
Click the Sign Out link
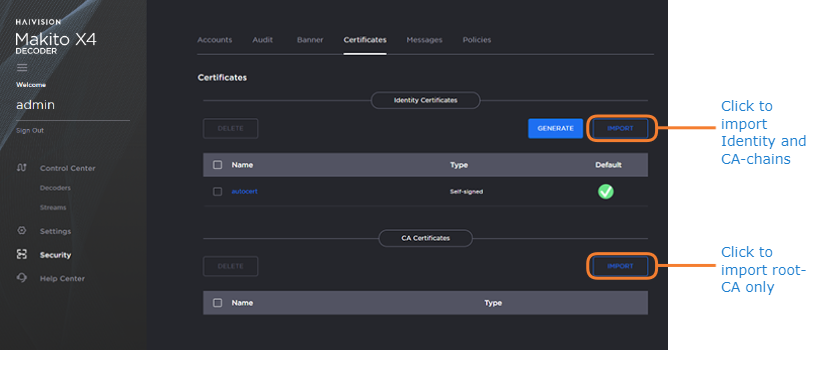pos(30,131)
